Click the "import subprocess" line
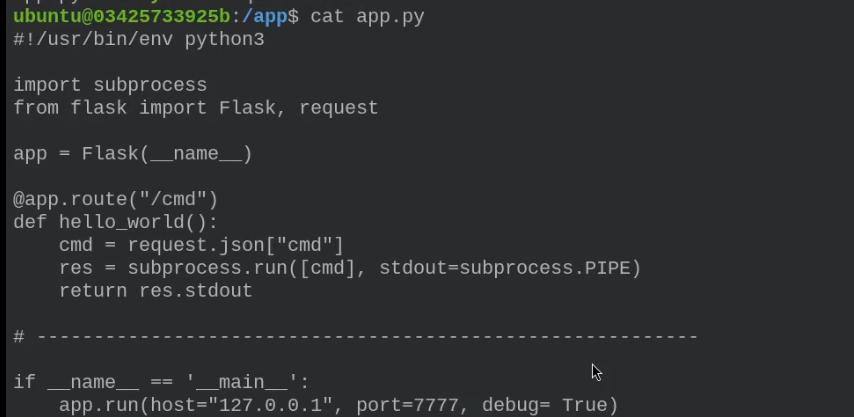 110,85
